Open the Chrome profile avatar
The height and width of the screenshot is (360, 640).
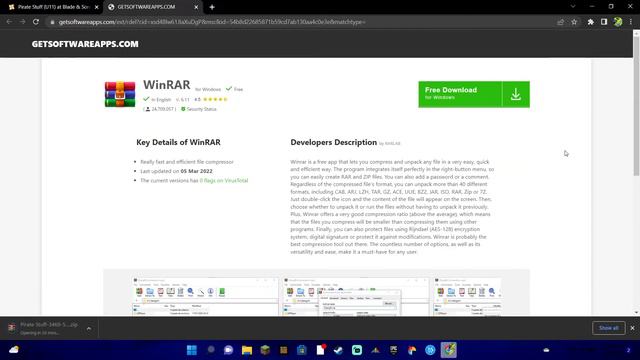pyautogui.click(x=618, y=22)
